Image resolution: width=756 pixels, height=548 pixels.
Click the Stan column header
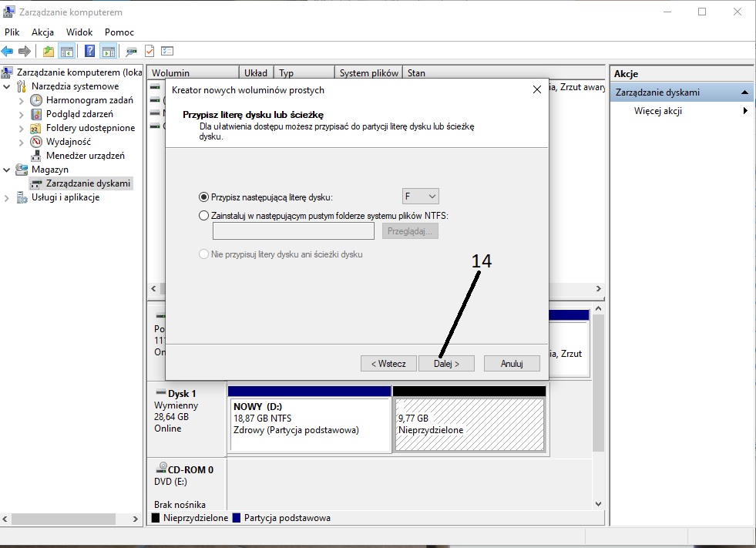pos(504,73)
